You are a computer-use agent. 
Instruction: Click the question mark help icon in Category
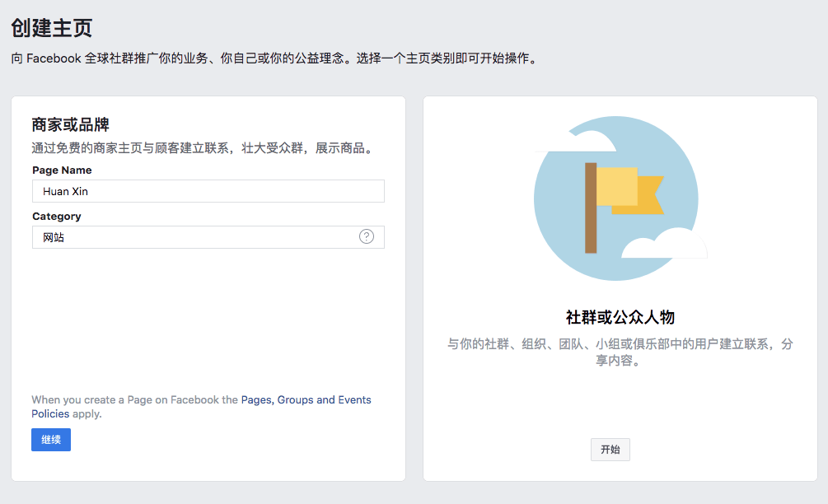click(x=367, y=236)
